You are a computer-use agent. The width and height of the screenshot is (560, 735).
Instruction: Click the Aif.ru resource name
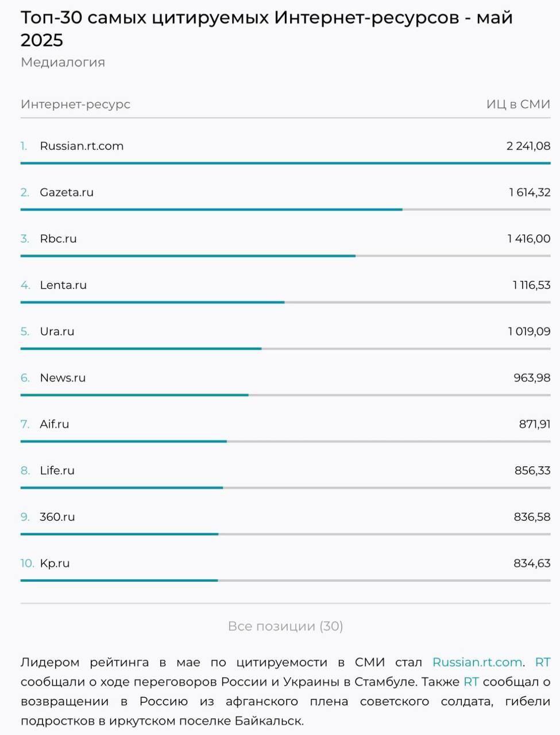click(x=55, y=424)
